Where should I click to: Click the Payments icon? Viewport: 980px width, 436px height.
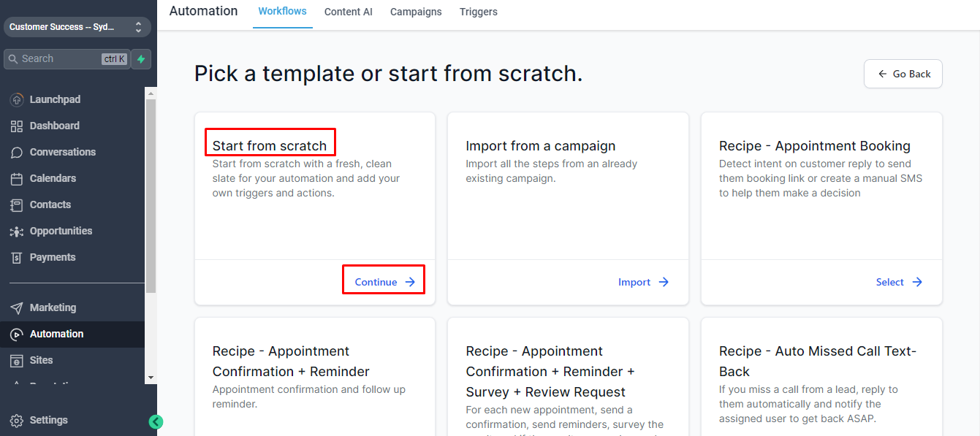pos(17,257)
